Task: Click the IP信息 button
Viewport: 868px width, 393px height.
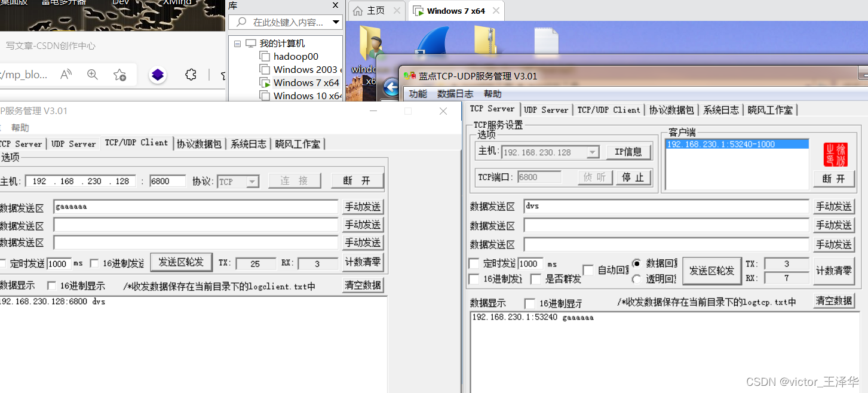Action: click(628, 152)
